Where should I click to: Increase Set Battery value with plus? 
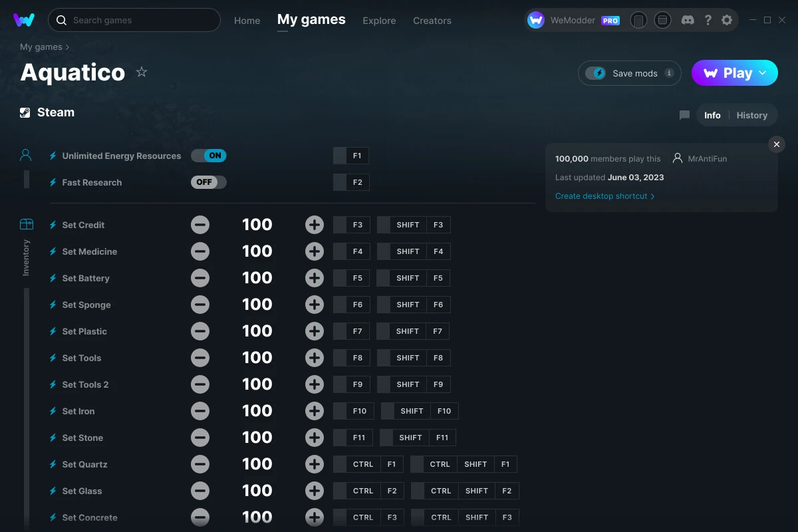coord(315,278)
